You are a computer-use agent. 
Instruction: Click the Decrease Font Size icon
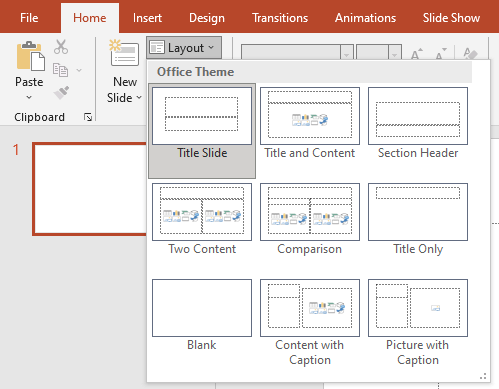tap(441, 53)
